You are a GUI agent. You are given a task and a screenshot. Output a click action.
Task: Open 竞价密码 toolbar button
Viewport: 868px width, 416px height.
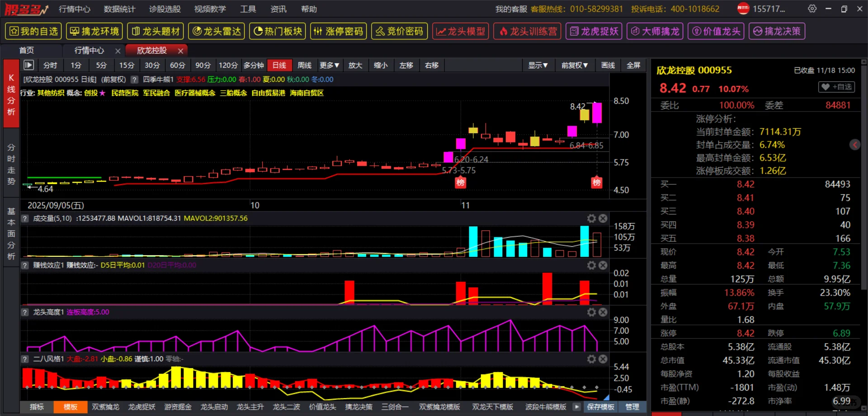click(400, 31)
